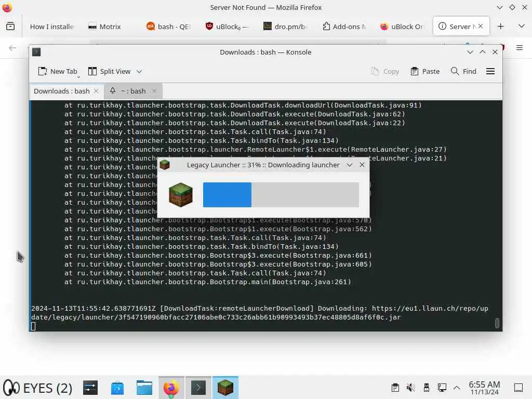Close the Downloads : bash tab
This screenshot has height=399, width=532.
[x=96, y=91]
